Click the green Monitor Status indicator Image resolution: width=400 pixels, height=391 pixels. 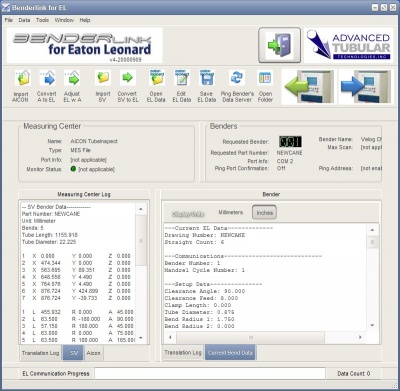pyautogui.click(x=74, y=169)
